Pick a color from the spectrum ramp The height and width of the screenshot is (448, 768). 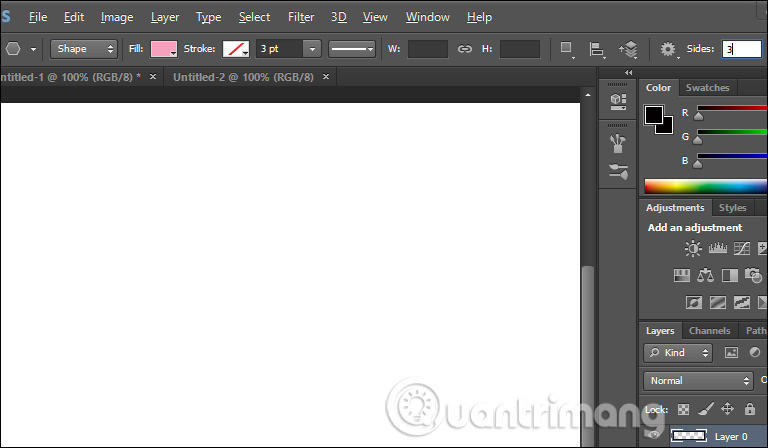point(706,187)
